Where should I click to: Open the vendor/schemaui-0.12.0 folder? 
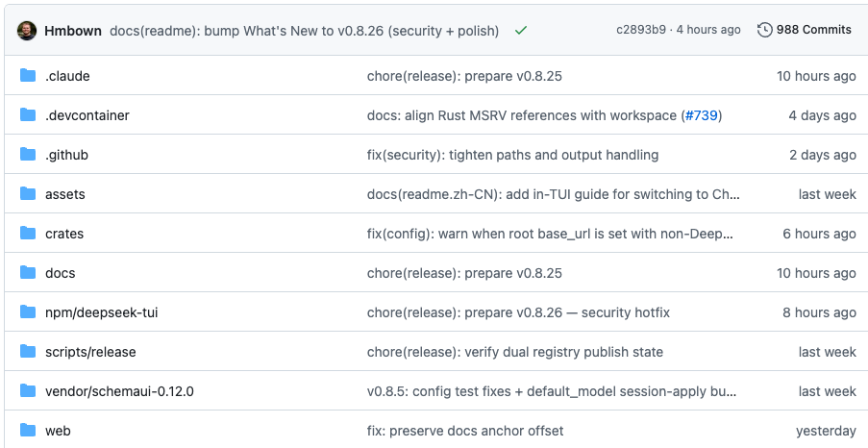pyautogui.click(x=119, y=391)
